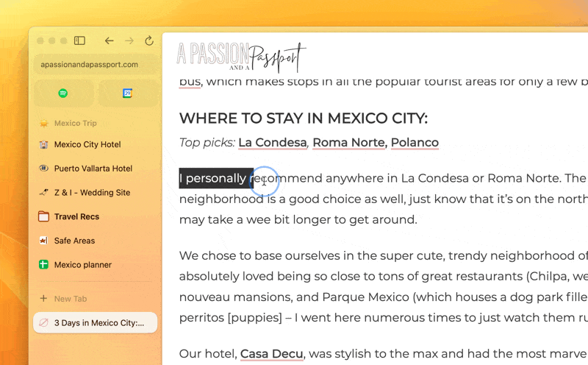Click the A Passion and a Passport logo

coord(241,57)
